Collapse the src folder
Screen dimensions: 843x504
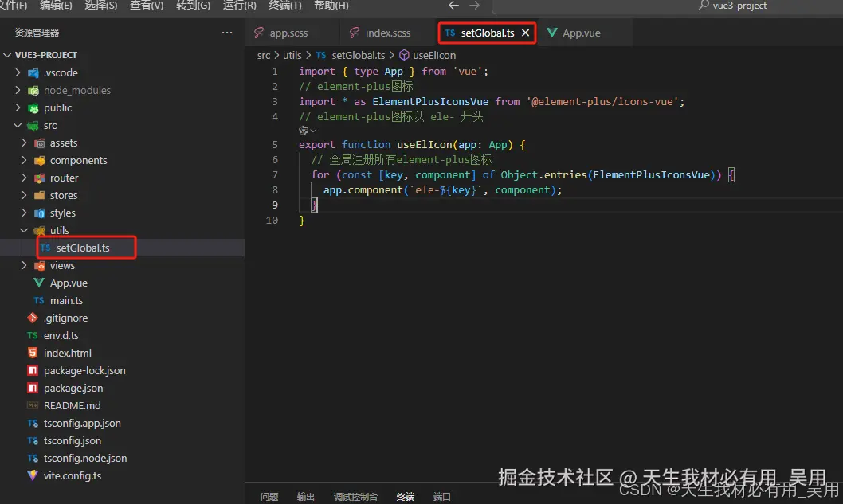(x=18, y=125)
